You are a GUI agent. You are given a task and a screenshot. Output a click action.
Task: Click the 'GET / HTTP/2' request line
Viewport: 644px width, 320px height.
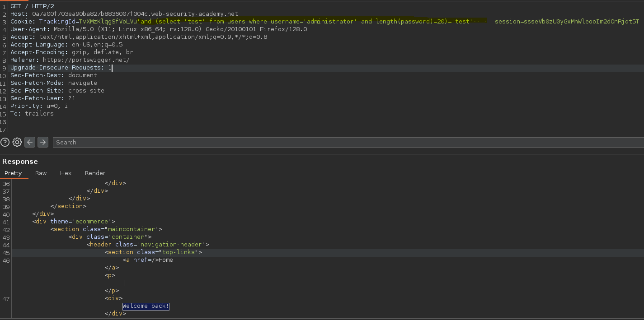(32, 6)
